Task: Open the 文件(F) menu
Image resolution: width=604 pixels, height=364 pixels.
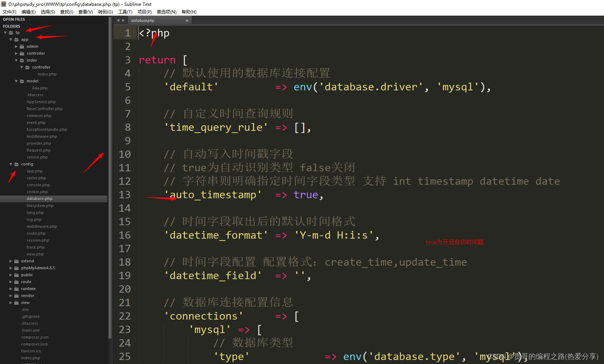Action: click(9, 12)
